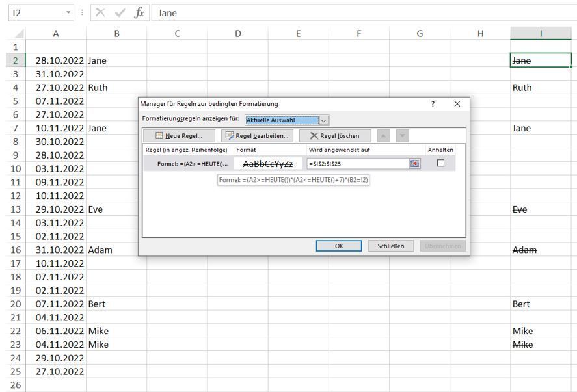
Task: Open the Aktuelle Auswahl dropdown
Action: pyautogui.click(x=323, y=120)
